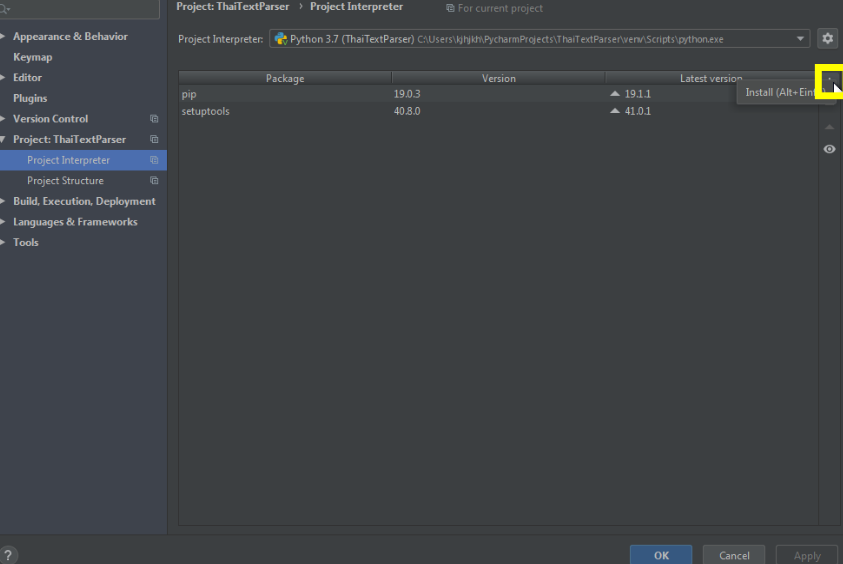
Task: Select Languages & Frameworks category
Action: pyautogui.click(x=75, y=222)
